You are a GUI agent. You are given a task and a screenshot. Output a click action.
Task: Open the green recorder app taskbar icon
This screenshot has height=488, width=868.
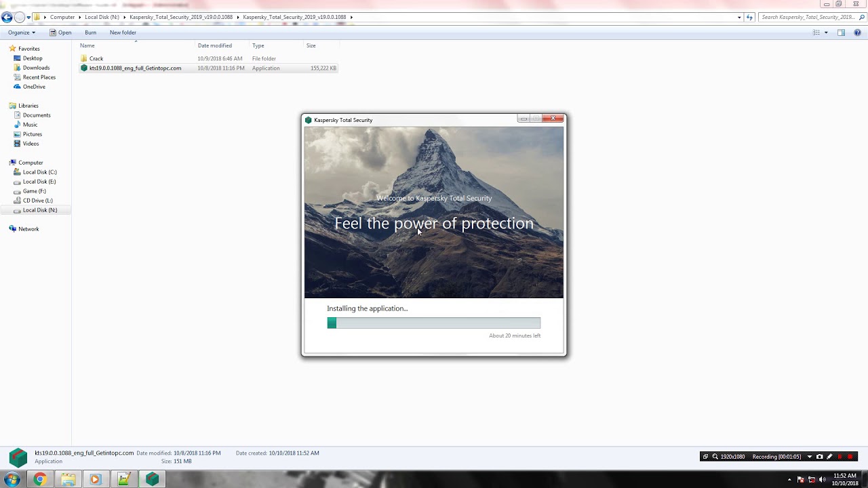coord(123,479)
